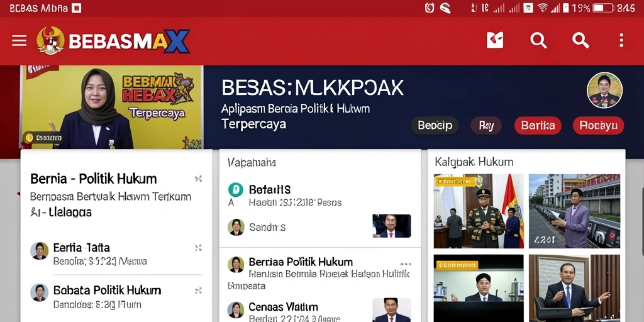The width and height of the screenshot is (644, 322).
Task: Open three-dot options for Berriaa Politik Hukum
Action: pos(406,264)
